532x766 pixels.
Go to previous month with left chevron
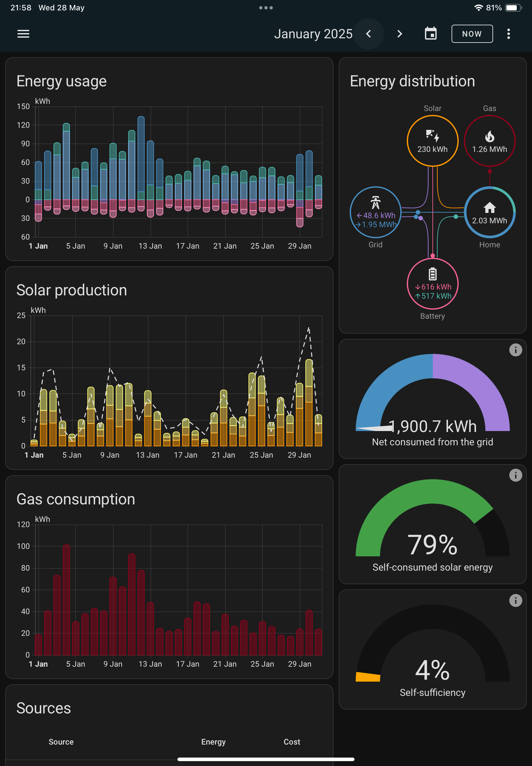[368, 34]
